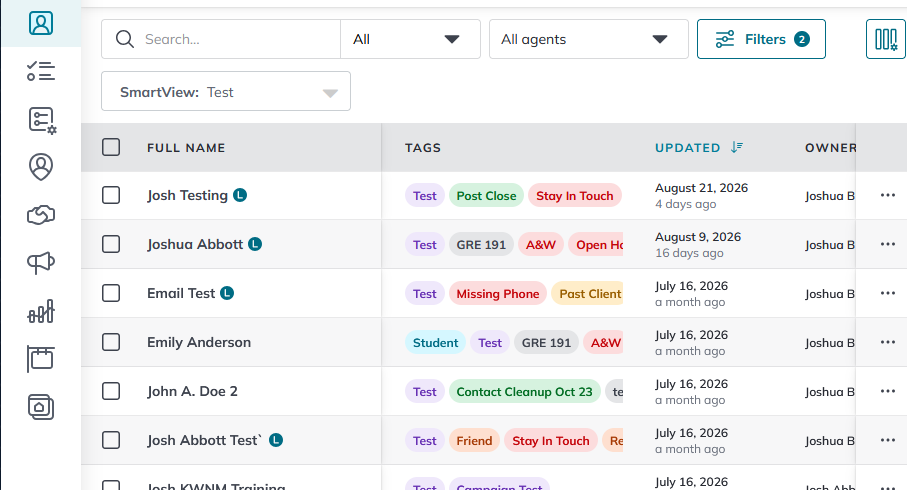
Task: Click the L badge next to Josh Testing
Action: [x=240, y=196]
